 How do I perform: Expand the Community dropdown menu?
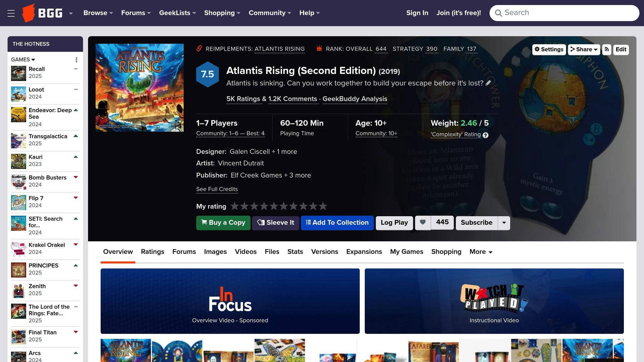(270, 13)
